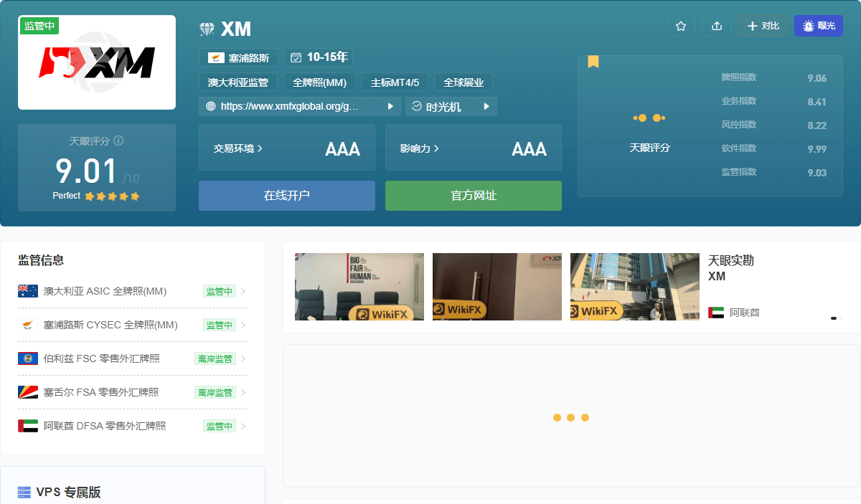Open the 塞舌尔 FSA 零售外汇牌照 row
This screenshot has height=504, width=861.
tap(133, 392)
